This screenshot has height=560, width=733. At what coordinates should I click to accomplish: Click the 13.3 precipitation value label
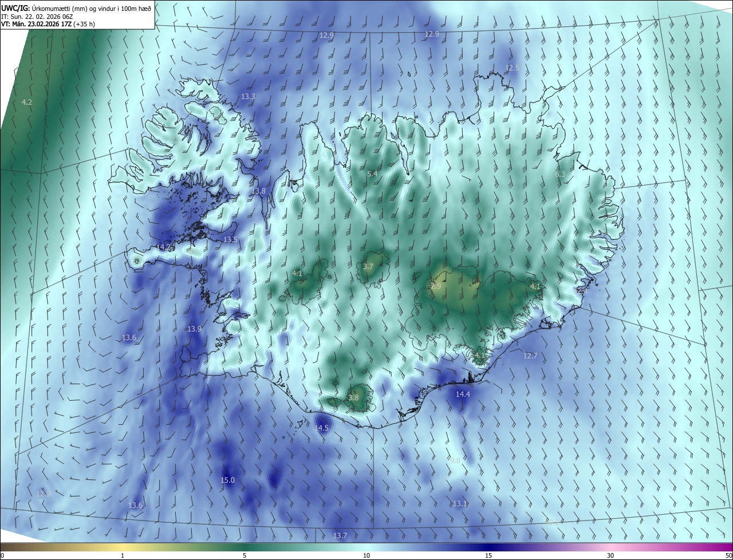click(x=248, y=97)
